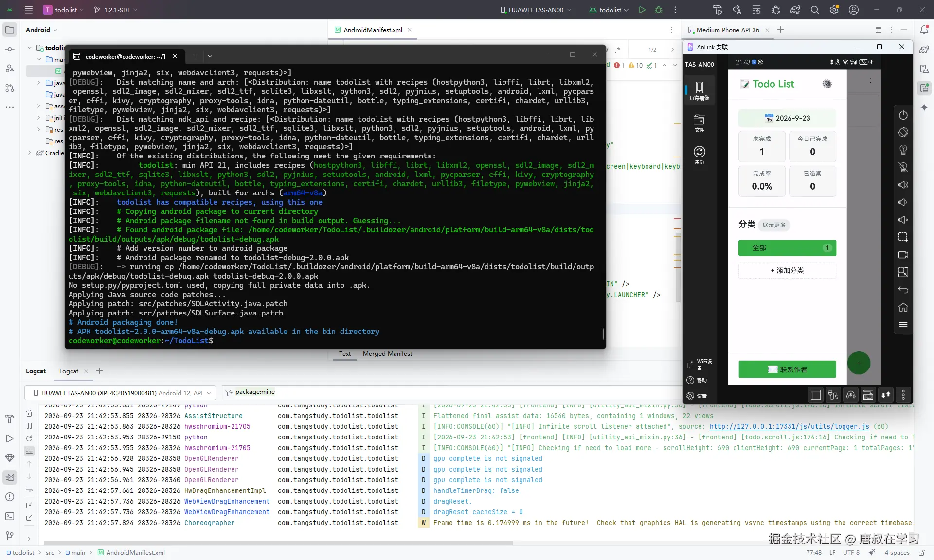Open main hamburger menu
Screen dimensions: 934x560
(x=29, y=10)
